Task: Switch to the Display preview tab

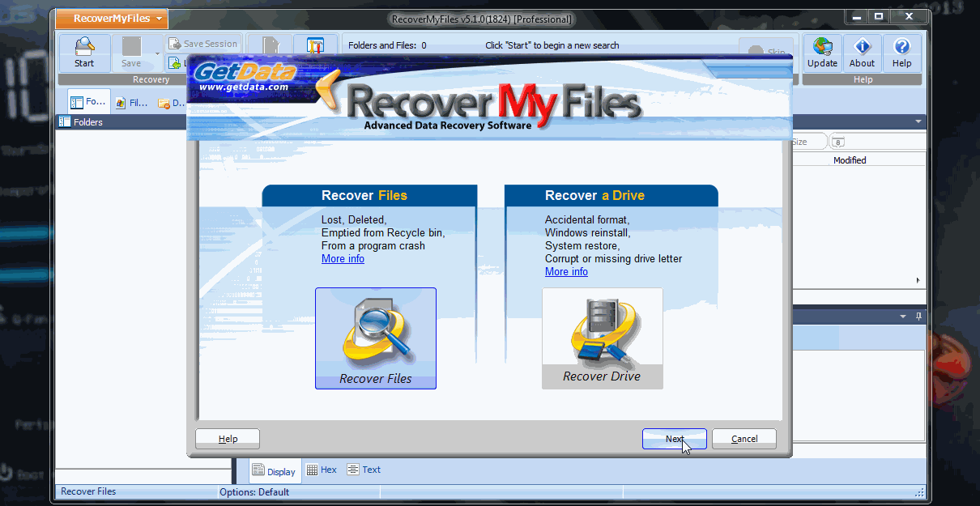Action: 274,471
